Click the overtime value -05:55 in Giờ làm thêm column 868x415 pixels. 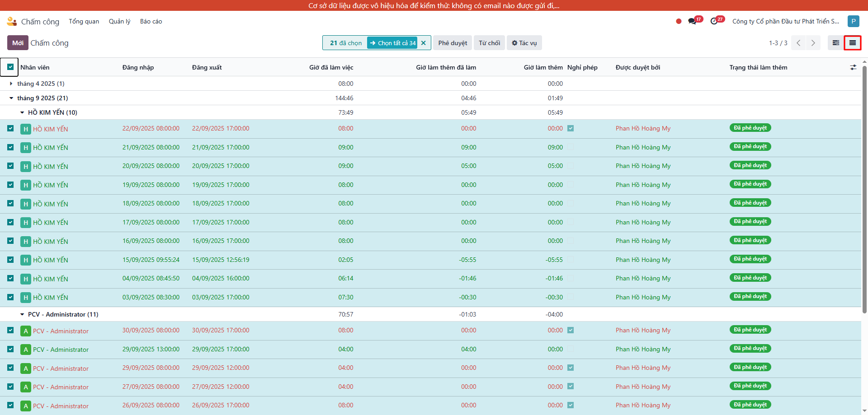click(x=554, y=260)
